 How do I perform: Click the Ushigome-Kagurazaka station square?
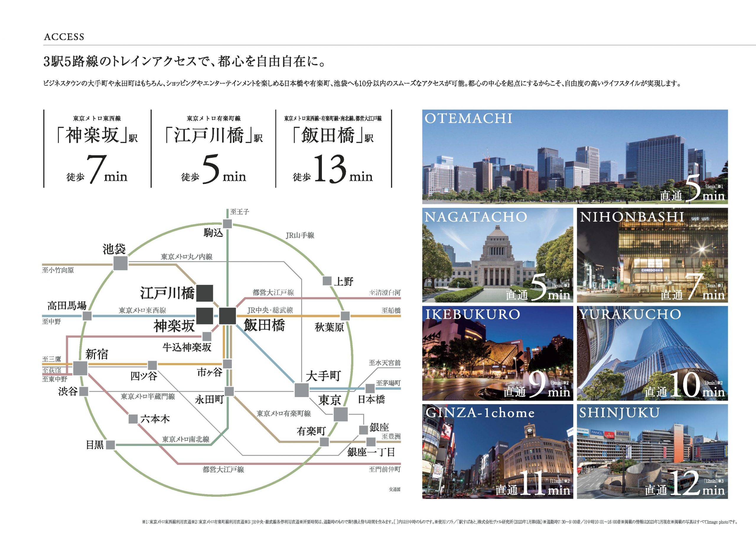coord(207,337)
